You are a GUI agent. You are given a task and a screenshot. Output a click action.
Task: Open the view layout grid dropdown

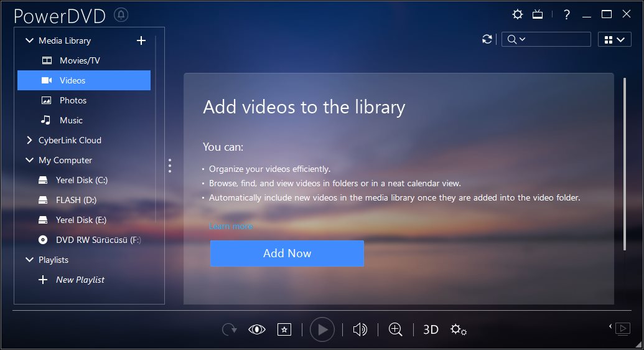coord(614,39)
